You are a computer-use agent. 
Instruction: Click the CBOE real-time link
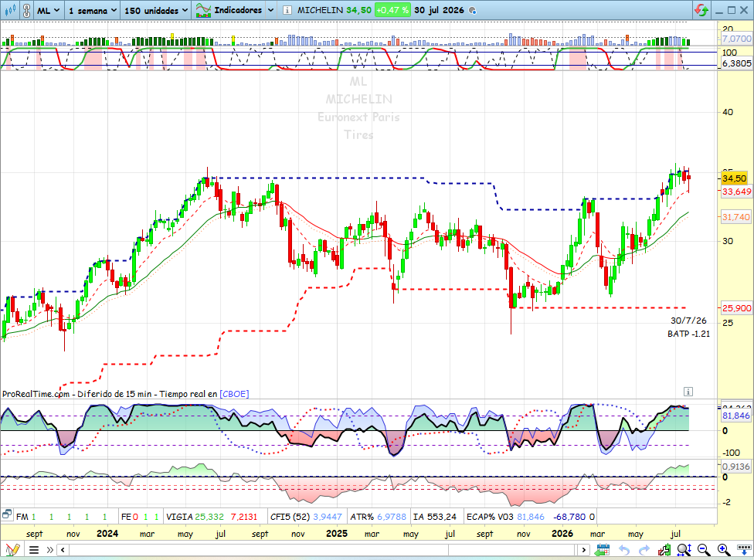pos(234,394)
